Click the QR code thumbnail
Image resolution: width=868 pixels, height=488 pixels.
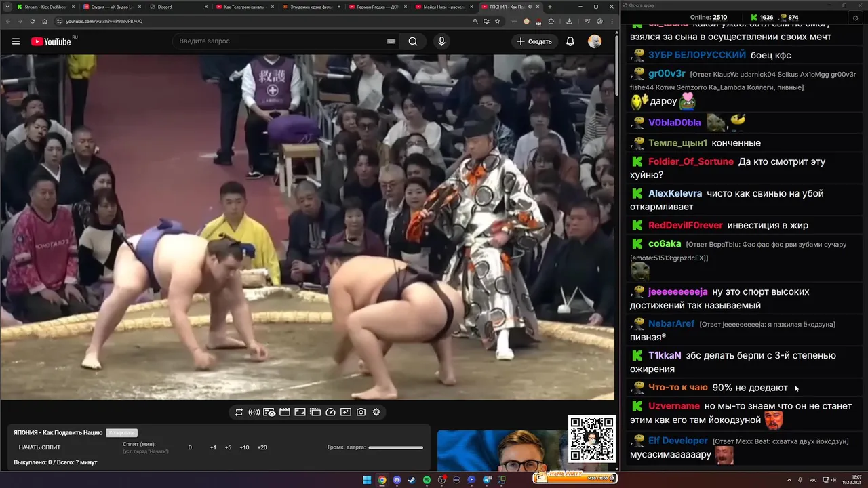[592, 439]
